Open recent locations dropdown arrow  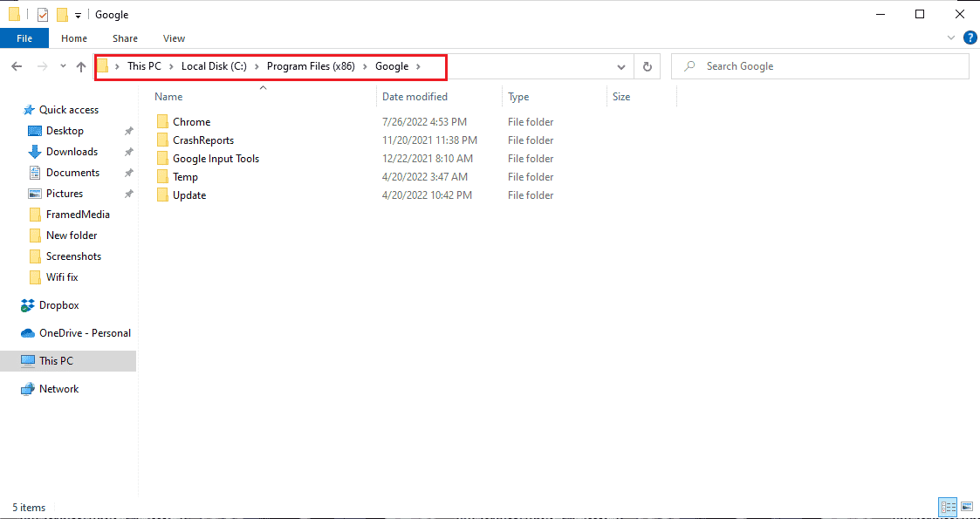pos(63,66)
